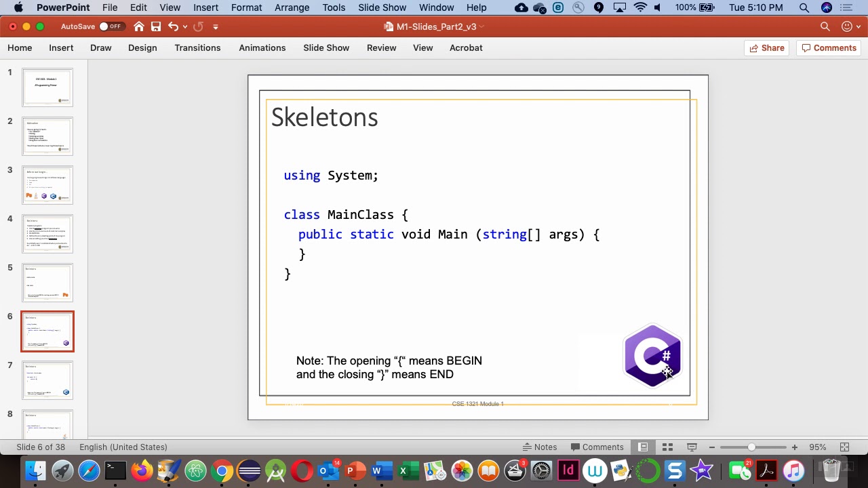This screenshot has width=868, height=488.
Task: Select slide 7 thumbnail
Action: coord(47,380)
